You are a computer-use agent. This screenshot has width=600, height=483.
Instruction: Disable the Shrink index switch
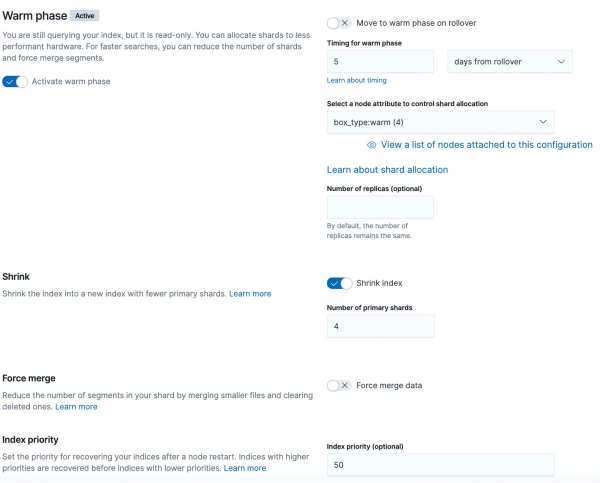coord(339,283)
